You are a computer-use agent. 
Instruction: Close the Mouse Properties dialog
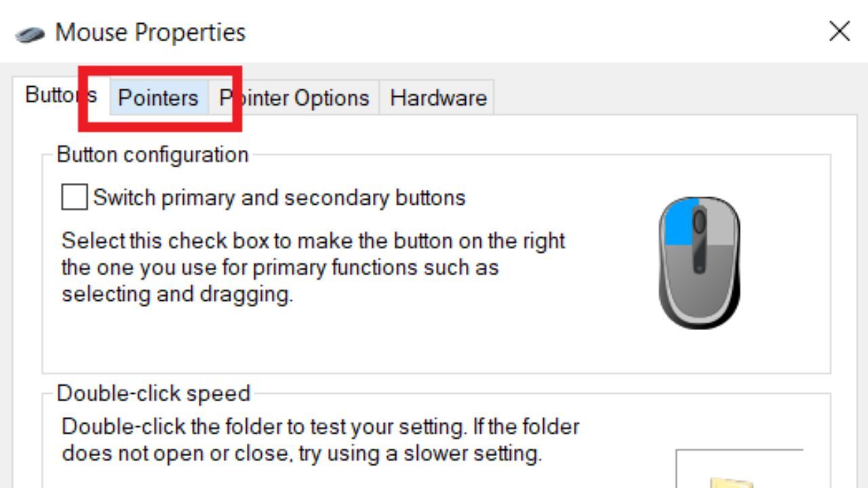coord(840,31)
